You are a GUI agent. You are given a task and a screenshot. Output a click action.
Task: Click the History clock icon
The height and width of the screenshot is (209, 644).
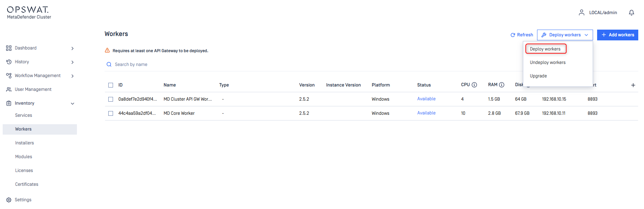(9, 62)
